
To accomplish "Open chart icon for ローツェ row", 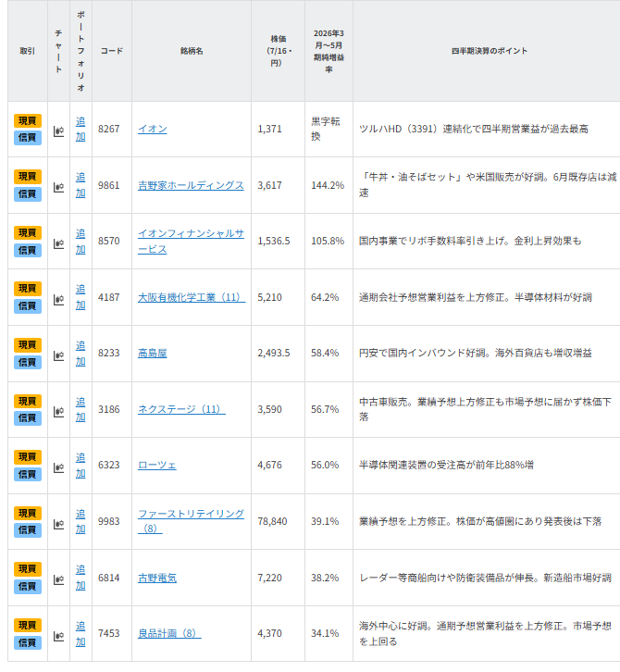I will pyautogui.click(x=58, y=467).
